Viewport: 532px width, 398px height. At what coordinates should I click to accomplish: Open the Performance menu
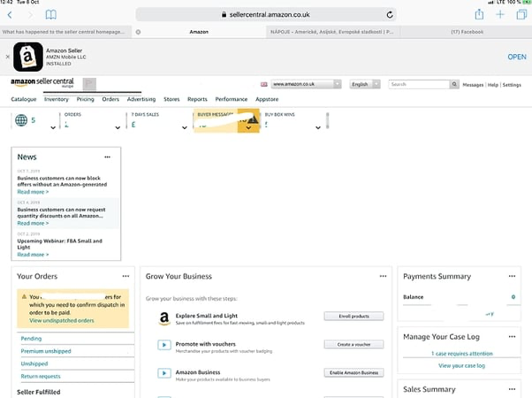pos(232,99)
